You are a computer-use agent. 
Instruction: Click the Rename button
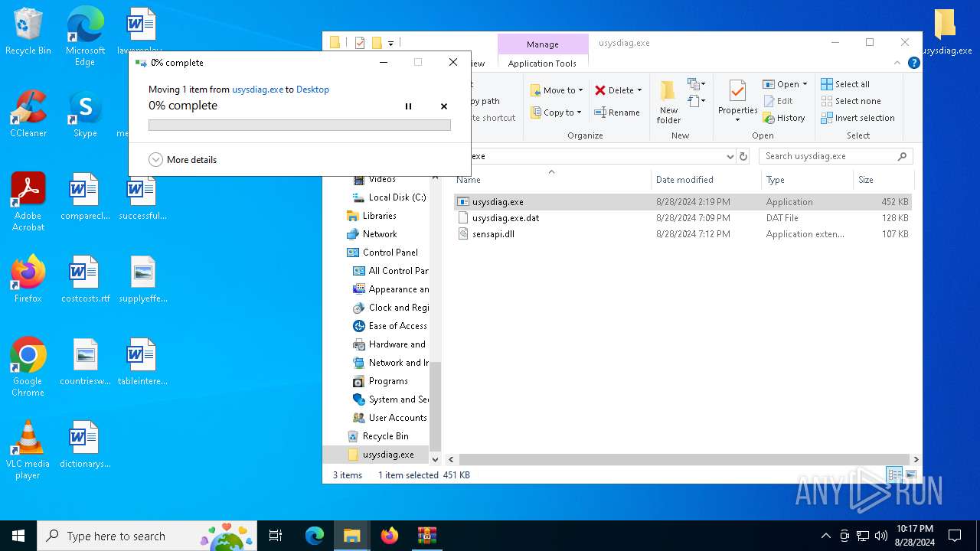click(617, 112)
